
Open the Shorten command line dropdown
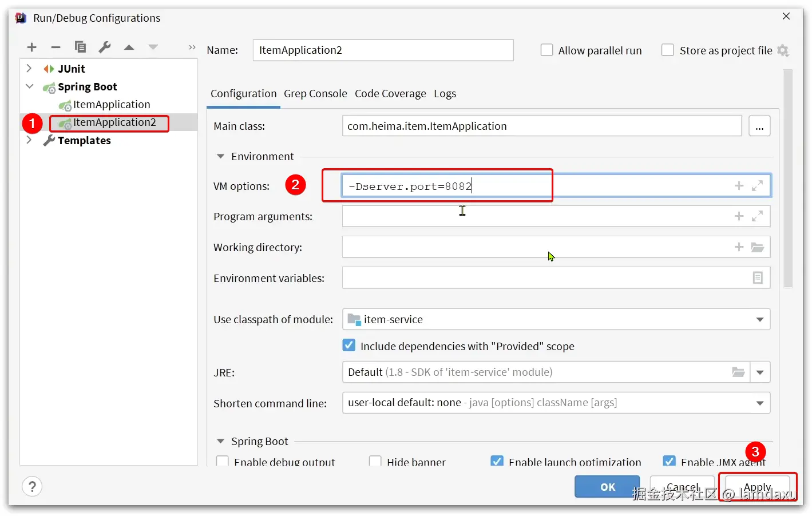759,403
